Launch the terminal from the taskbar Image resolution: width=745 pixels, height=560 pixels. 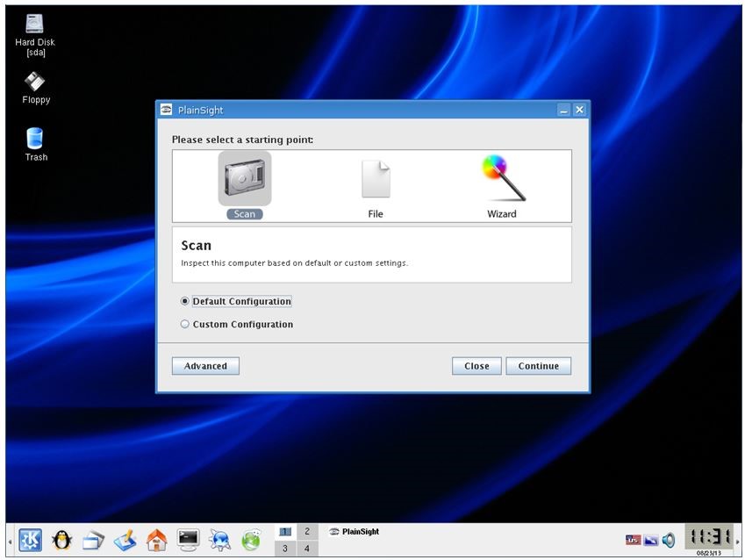tap(188, 540)
